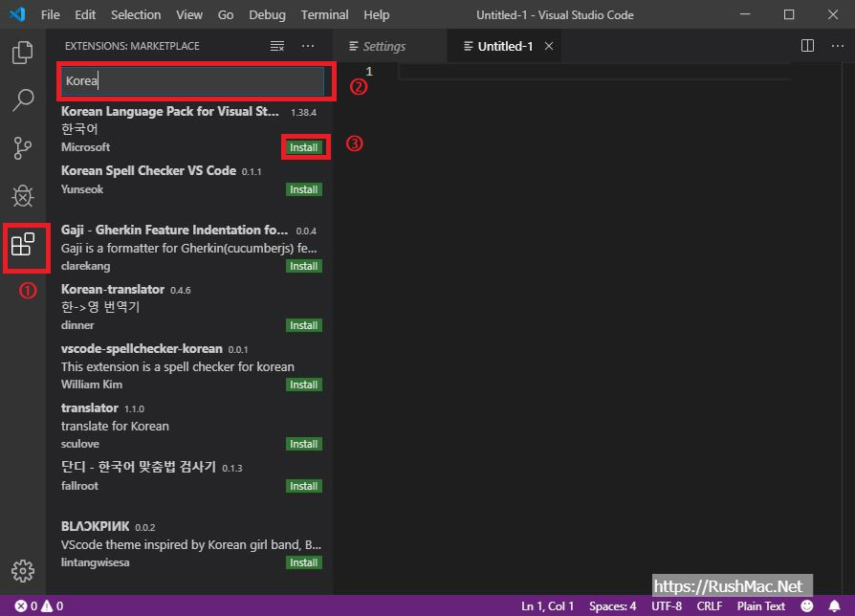Click CRLF end of line selector
Viewport: 855px width, 616px height.
(x=710, y=606)
